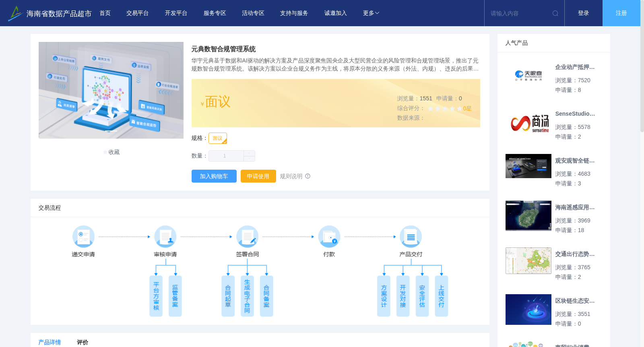Click the 产品交付 step icon
Viewport: 644px width, 347px height.
(x=411, y=237)
